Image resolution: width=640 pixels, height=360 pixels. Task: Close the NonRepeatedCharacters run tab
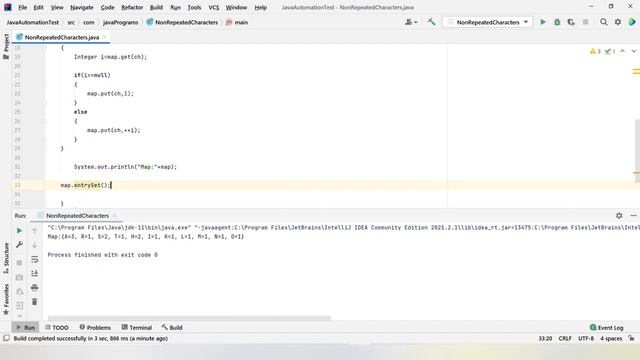(x=115, y=216)
